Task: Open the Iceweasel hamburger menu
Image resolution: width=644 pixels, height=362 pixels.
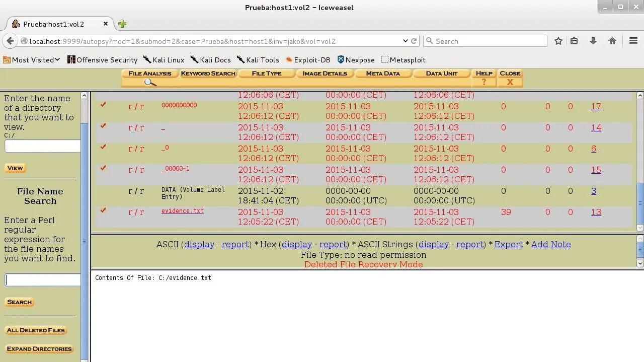Action: click(633, 41)
